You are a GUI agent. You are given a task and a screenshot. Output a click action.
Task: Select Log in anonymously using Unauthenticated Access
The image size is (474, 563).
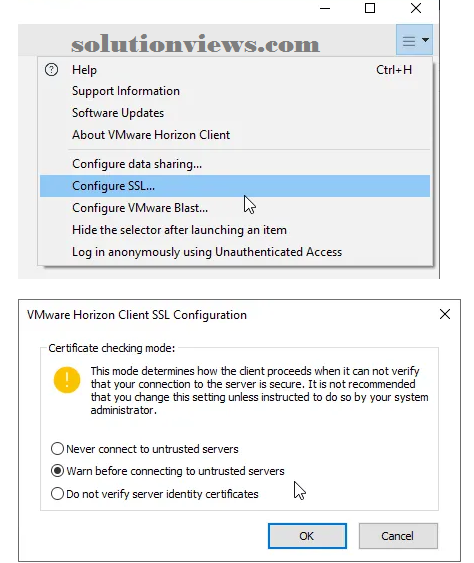(235, 252)
